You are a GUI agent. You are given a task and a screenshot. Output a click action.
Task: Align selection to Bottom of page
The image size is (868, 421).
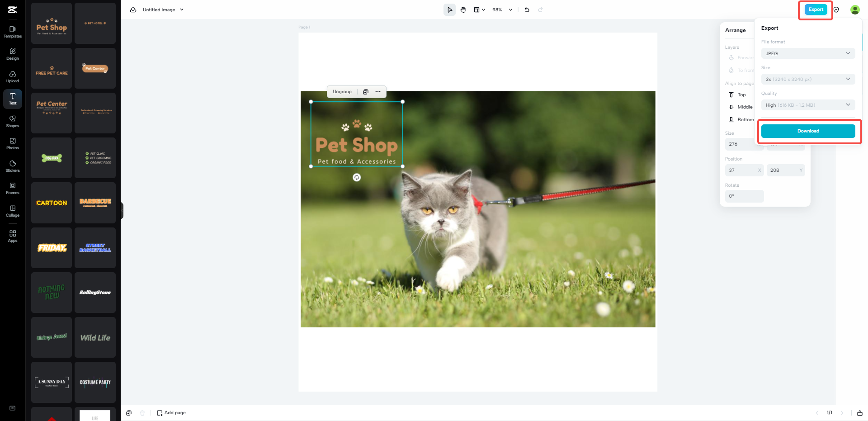[x=741, y=120]
